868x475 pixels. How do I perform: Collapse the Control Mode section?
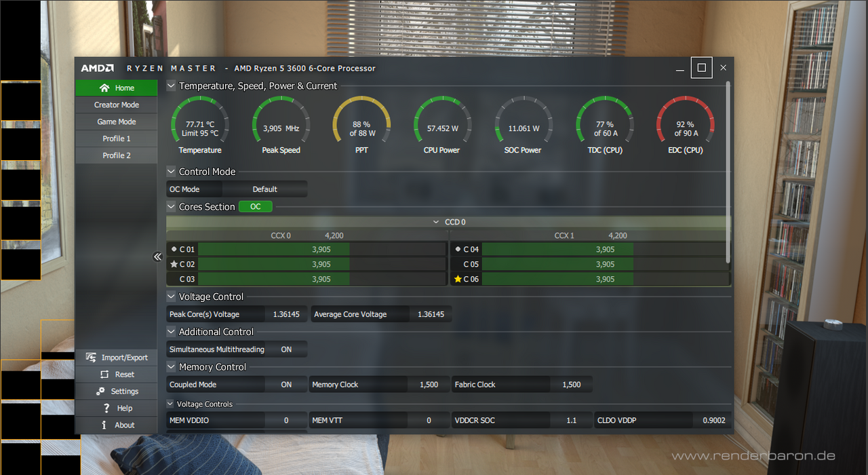point(171,172)
